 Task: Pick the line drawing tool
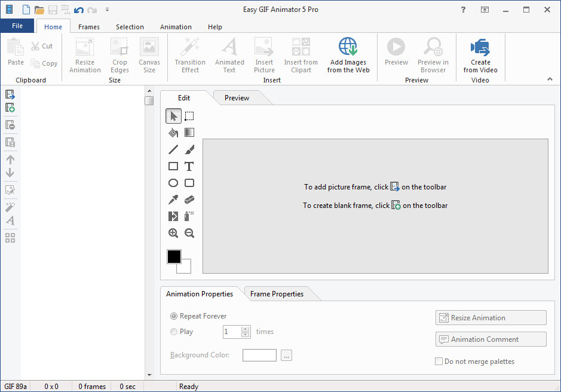point(173,149)
